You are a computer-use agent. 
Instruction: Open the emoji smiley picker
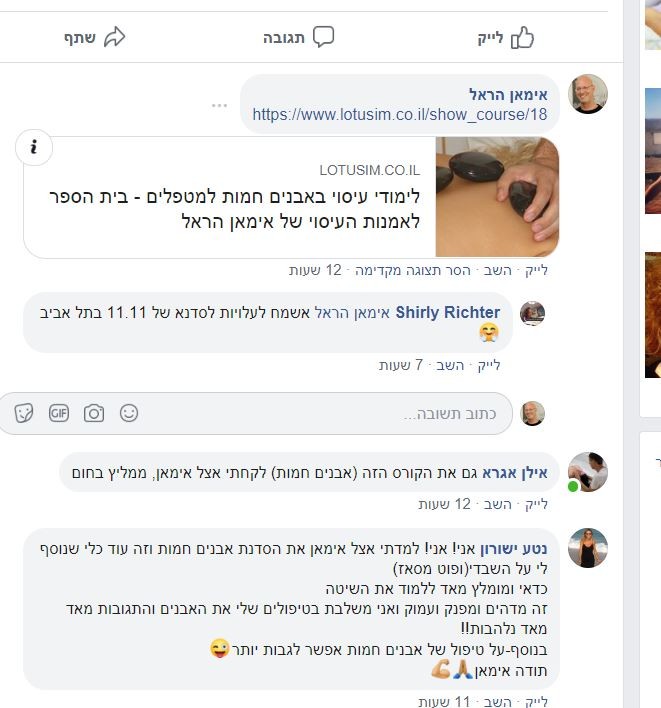(x=129, y=413)
